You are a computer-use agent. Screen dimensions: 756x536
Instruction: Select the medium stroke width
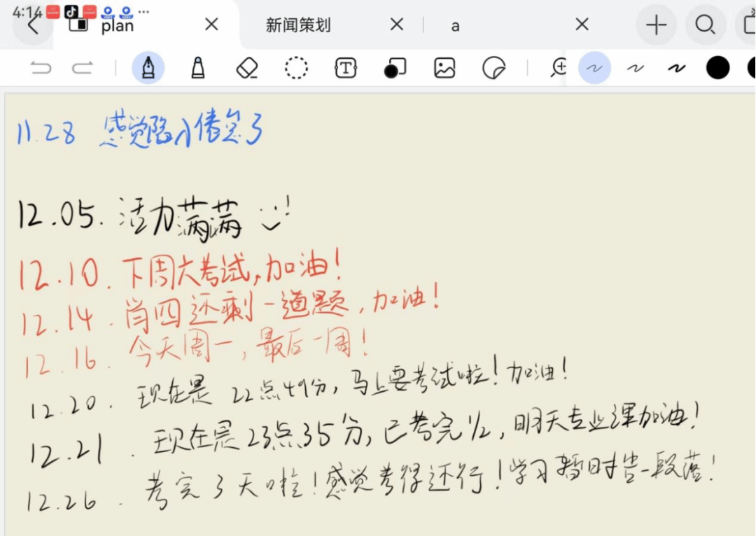pyautogui.click(x=635, y=68)
